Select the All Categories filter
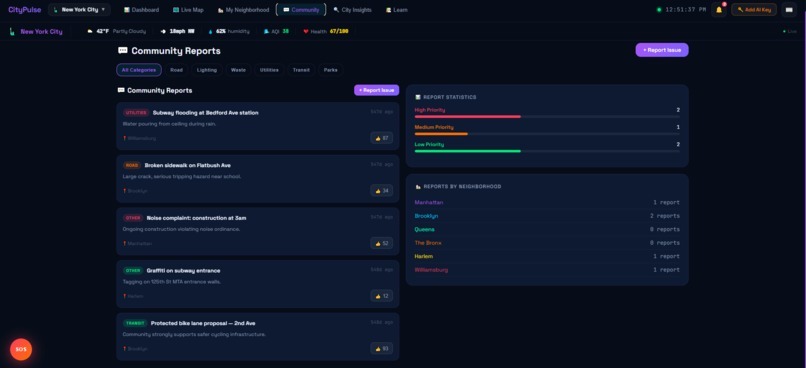The image size is (806, 368). [x=139, y=70]
